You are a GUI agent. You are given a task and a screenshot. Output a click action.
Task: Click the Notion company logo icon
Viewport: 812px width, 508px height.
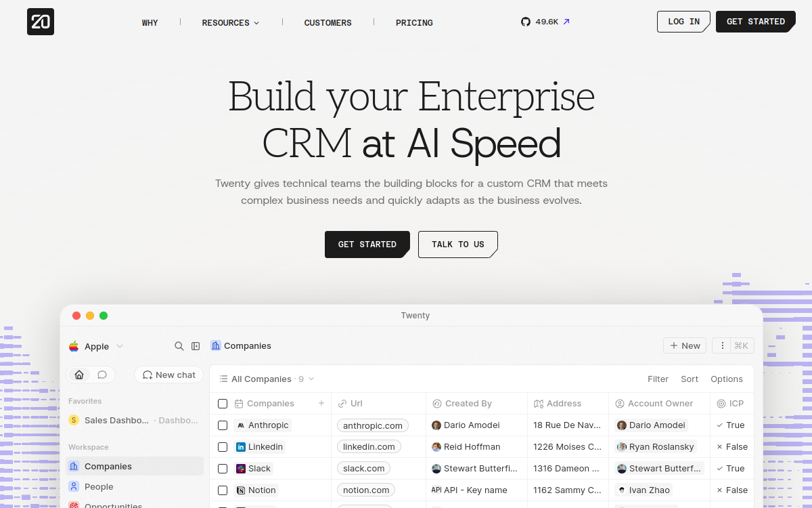click(240, 490)
